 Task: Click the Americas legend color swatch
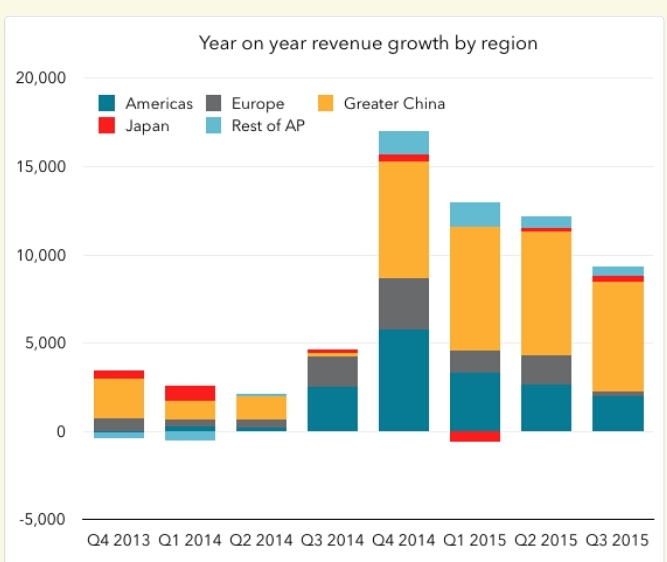click(106, 103)
